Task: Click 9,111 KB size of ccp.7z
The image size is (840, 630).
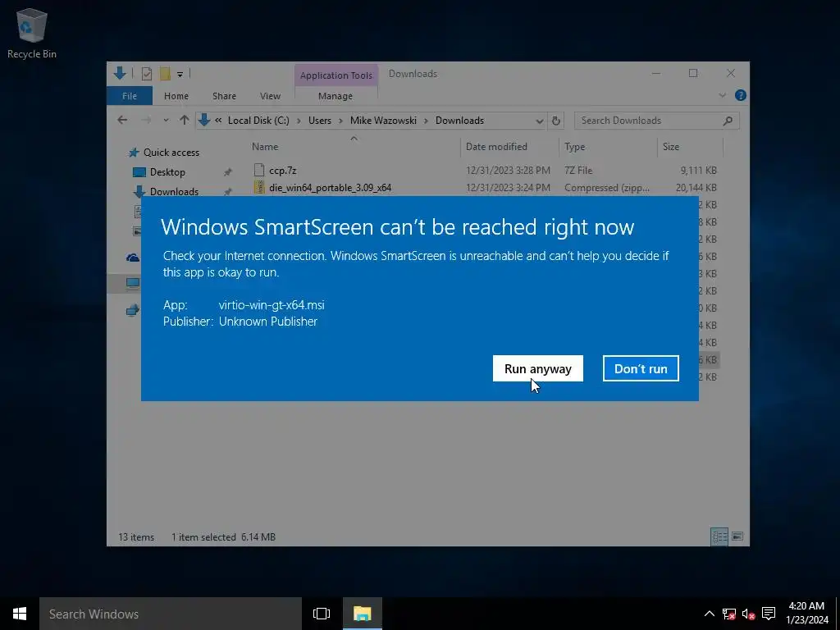Action: pos(699,171)
